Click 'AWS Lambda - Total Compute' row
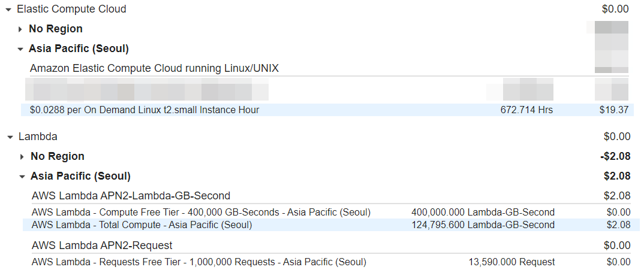The image size is (644, 279). pyautogui.click(x=331, y=225)
